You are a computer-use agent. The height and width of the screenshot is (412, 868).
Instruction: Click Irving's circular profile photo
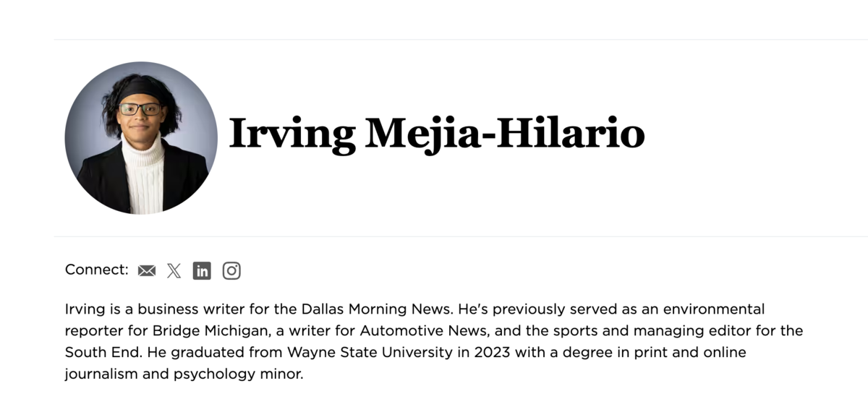click(141, 137)
